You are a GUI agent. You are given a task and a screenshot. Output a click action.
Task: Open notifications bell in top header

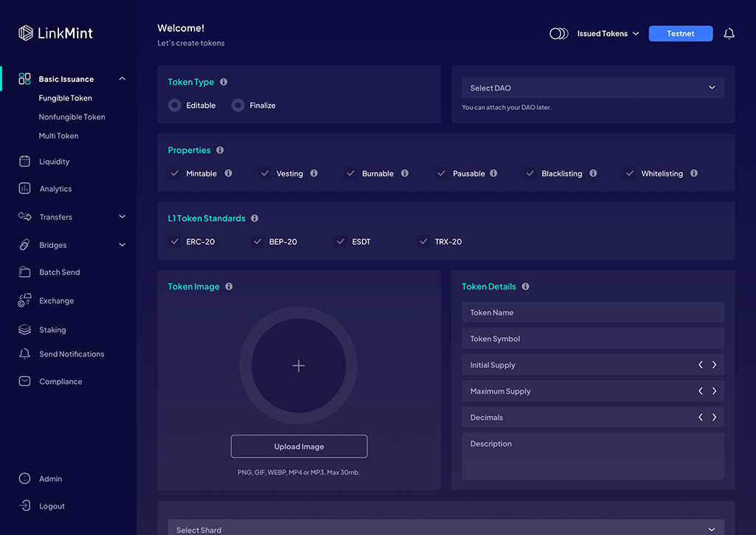[x=729, y=33]
